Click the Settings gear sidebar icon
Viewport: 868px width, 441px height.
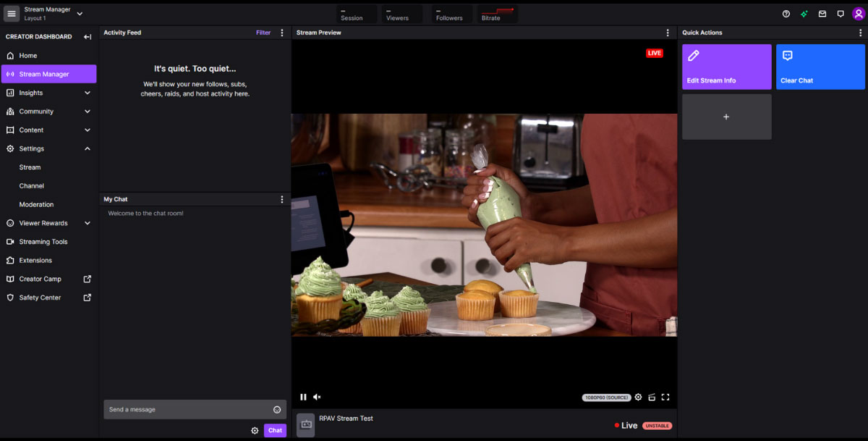point(10,148)
